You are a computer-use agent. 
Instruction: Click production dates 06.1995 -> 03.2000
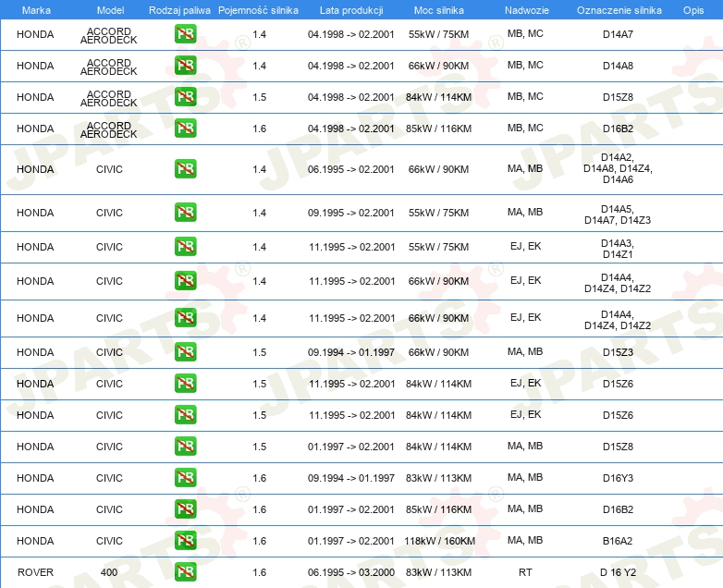click(x=351, y=572)
